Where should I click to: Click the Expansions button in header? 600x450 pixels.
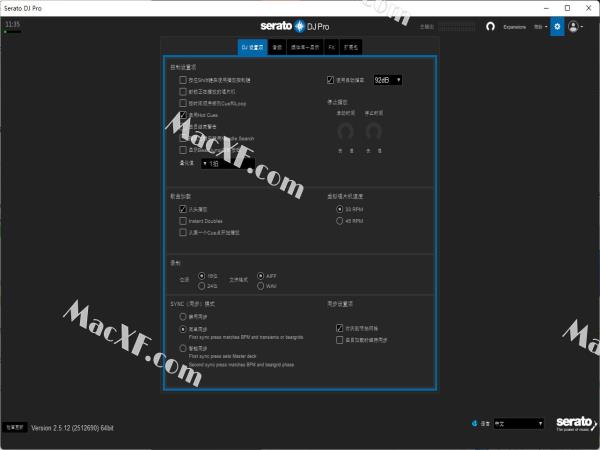tap(514, 27)
